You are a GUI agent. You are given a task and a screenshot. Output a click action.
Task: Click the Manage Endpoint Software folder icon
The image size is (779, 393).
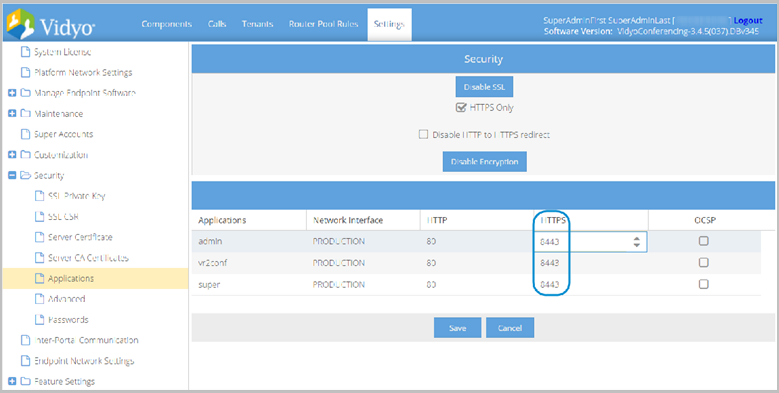[x=25, y=93]
